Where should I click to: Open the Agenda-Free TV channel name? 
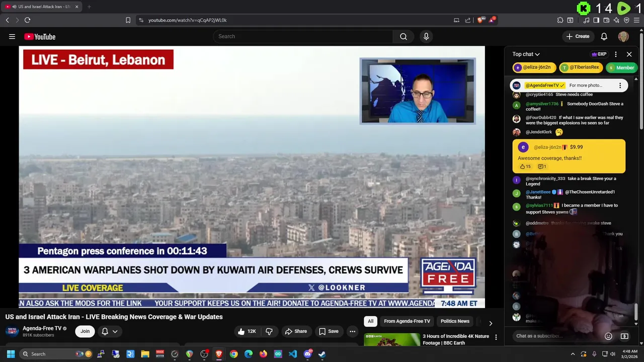[x=42, y=328]
